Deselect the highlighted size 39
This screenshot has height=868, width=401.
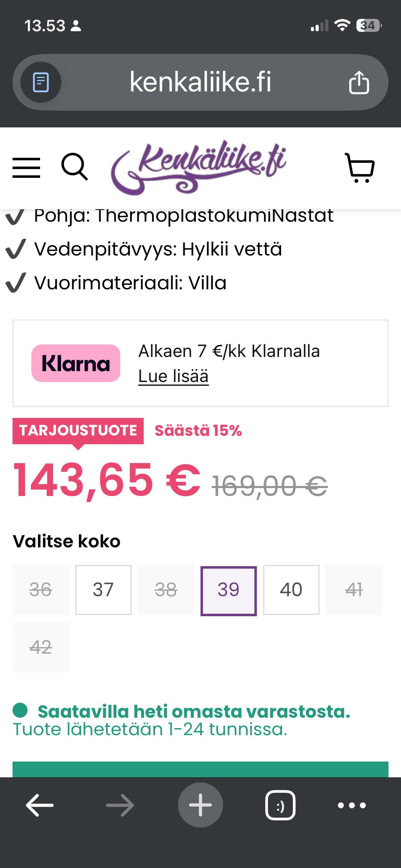tap(228, 590)
